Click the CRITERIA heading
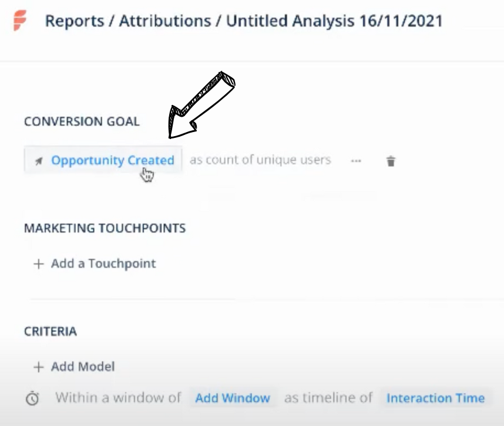Image resolution: width=504 pixels, height=426 pixels. click(51, 332)
